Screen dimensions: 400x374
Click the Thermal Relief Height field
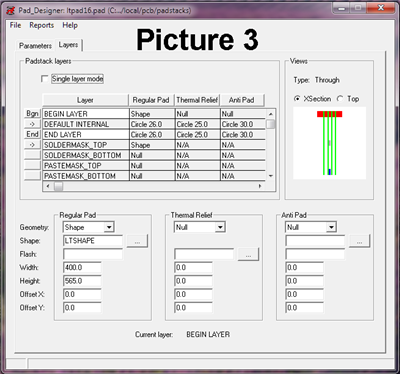(x=193, y=281)
